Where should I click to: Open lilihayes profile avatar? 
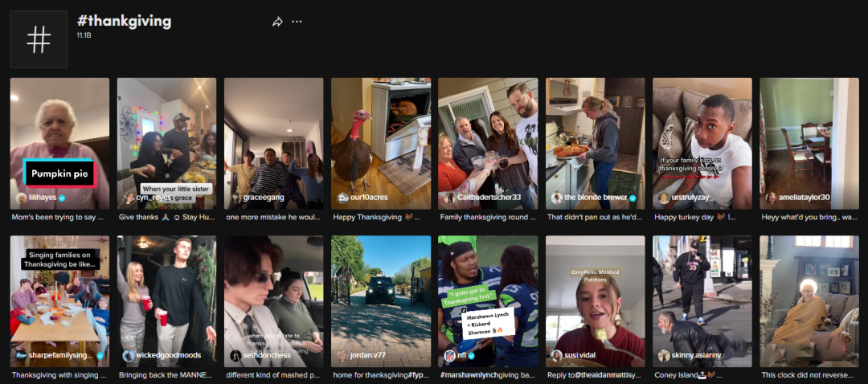coord(21,198)
